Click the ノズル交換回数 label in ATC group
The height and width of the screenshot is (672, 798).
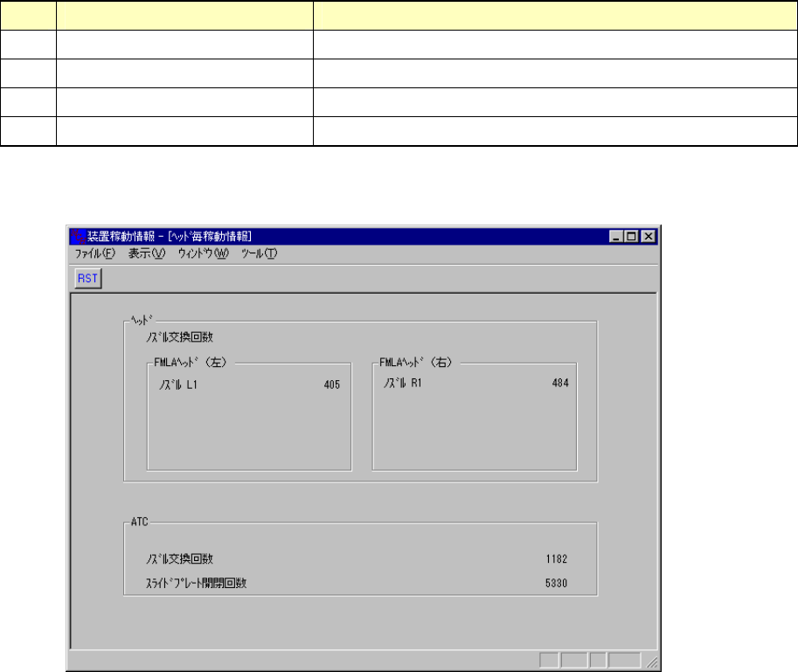pyautogui.click(x=180, y=559)
